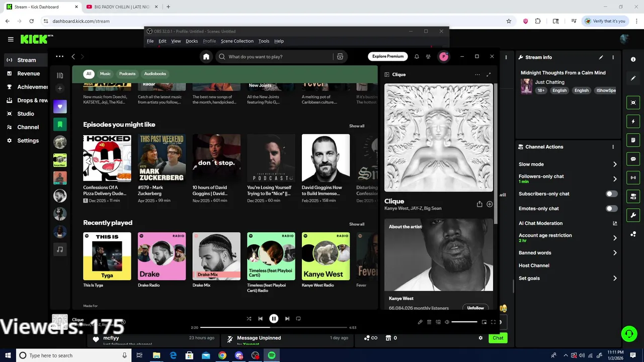Open AI Chat Moderation external link
Viewport: 644px width, 362px height.
click(x=615, y=223)
